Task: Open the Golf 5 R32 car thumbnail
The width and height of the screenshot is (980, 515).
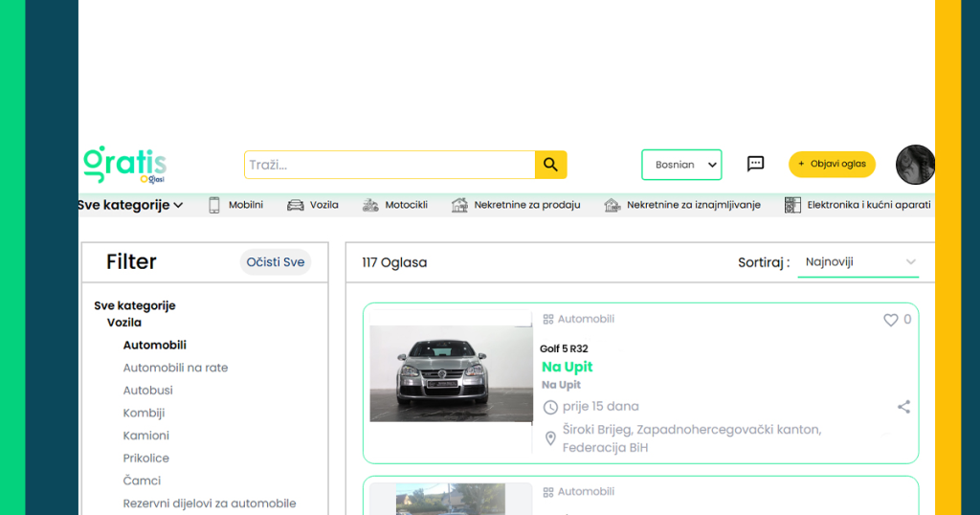Action: pos(451,373)
